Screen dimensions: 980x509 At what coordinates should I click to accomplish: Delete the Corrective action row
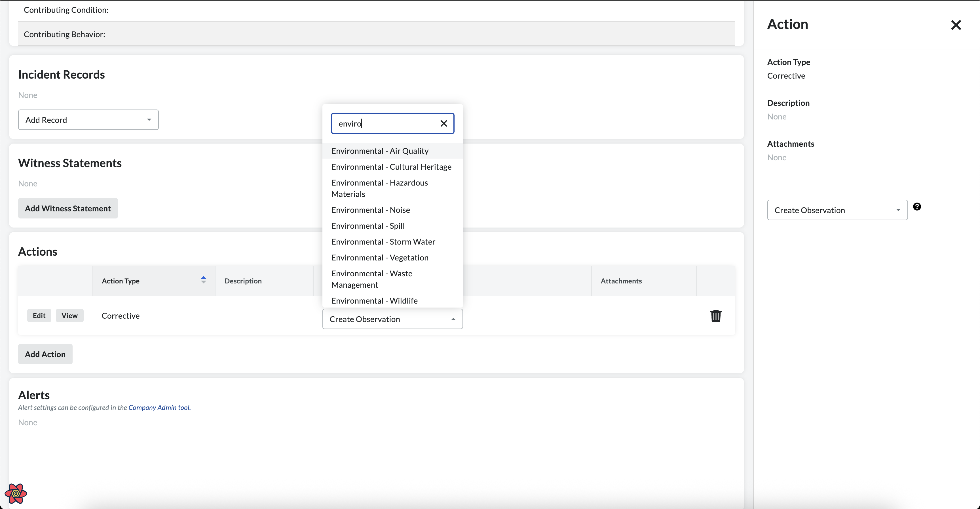coord(716,316)
